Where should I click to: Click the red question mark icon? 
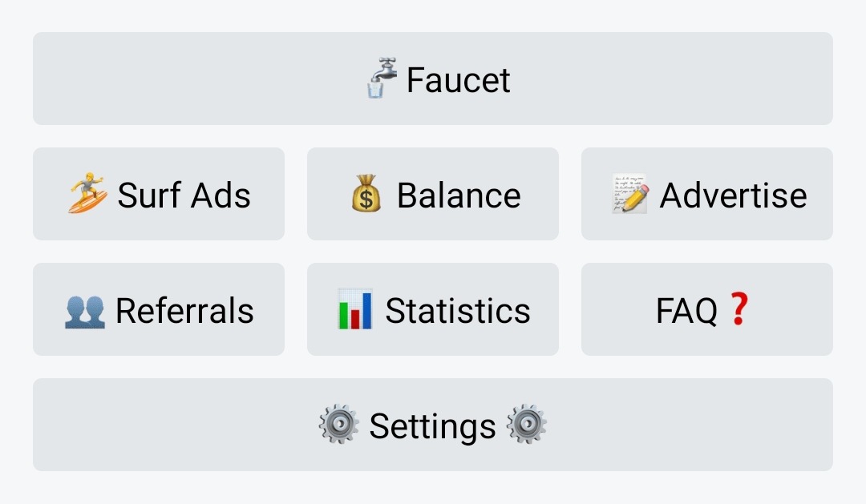point(739,308)
